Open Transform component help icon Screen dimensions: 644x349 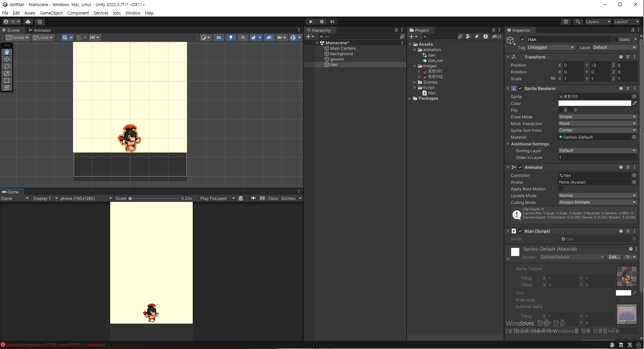(621, 57)
